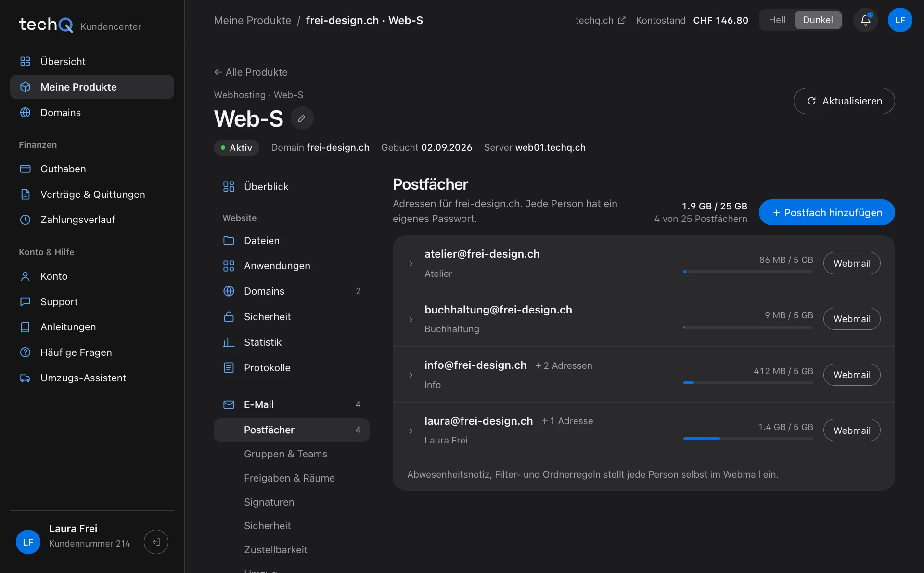
Task: Click the E-Mail envelope icon
Action: [229, 404]
